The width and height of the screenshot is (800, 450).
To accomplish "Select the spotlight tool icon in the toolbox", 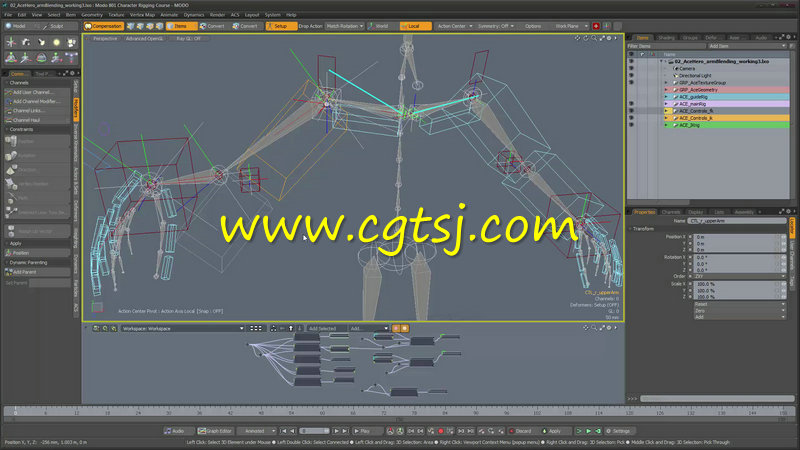I will pyautogui.click(x=41, y=42).
